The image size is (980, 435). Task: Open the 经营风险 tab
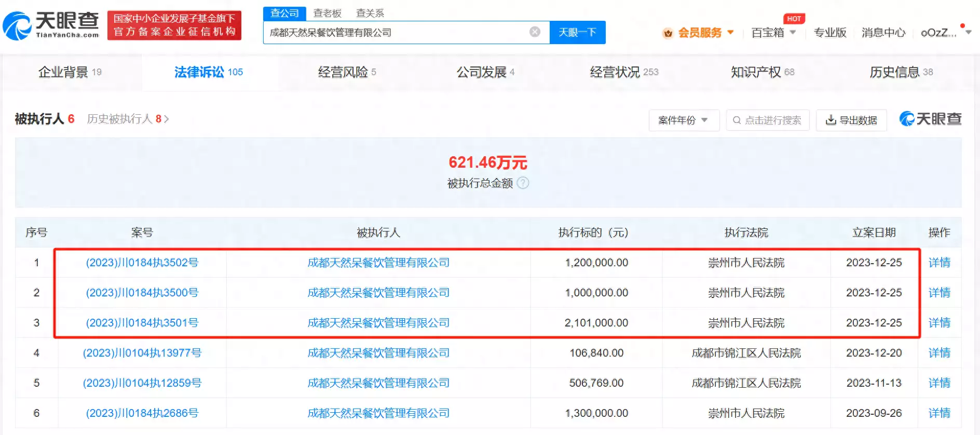(347, 72)
